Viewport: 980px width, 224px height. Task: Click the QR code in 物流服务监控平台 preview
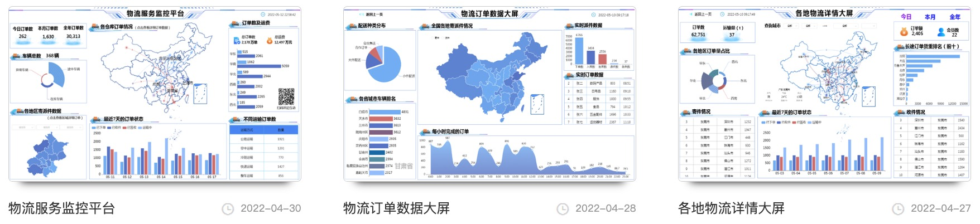[x=286, y=97]
